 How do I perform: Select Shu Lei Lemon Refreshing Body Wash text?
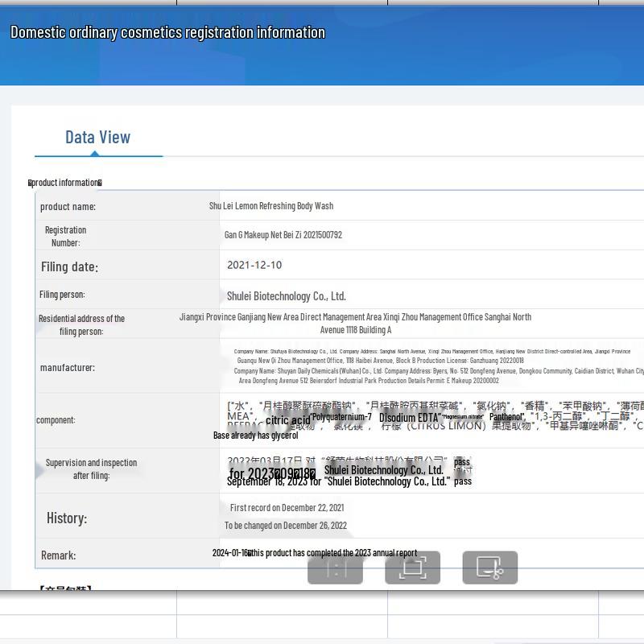[271, 206]
